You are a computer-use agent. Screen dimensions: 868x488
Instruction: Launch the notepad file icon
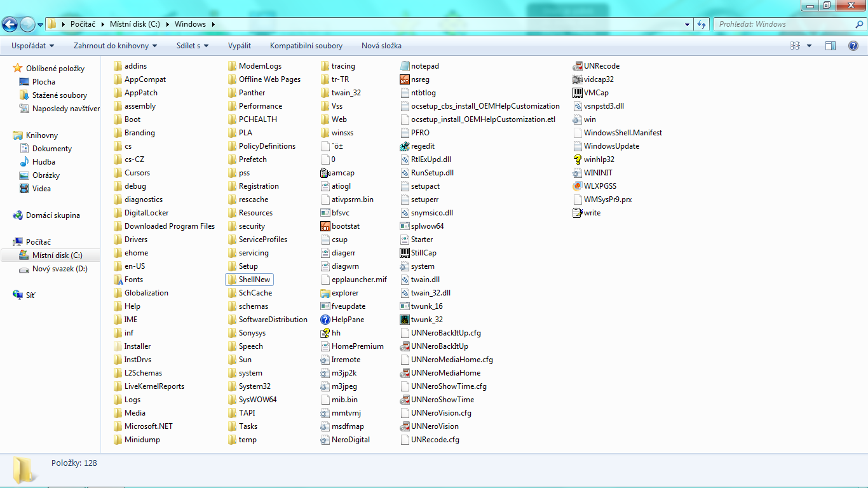405,66
